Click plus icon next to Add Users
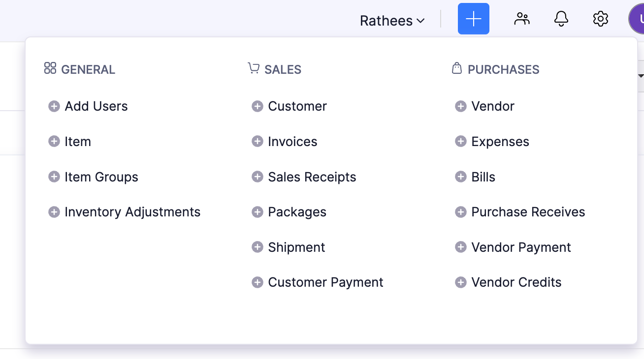The height and width of the screenshot is (359, 644). (54, 106)
